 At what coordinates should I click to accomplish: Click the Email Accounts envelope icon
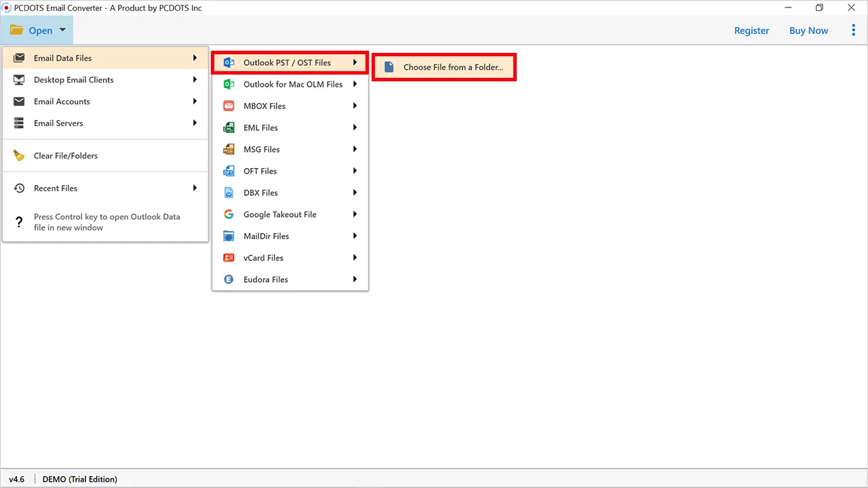click(20, 102)
